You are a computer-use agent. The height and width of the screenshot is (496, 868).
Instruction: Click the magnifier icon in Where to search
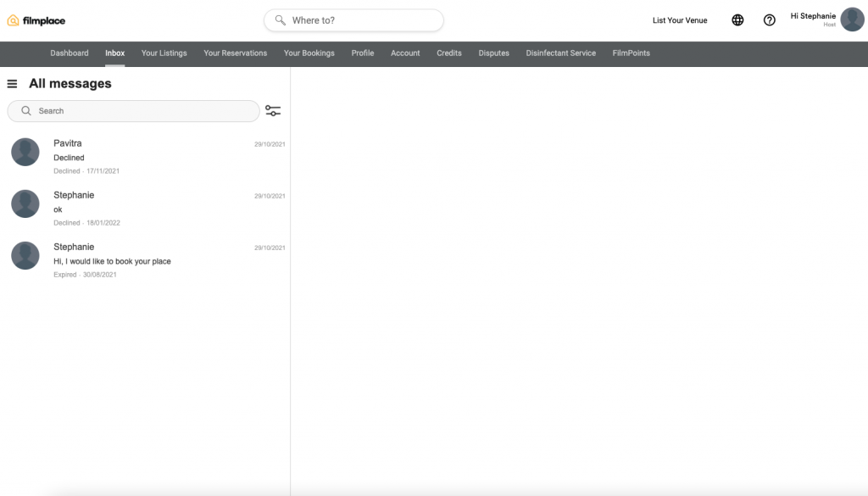(x=281, y=20)
